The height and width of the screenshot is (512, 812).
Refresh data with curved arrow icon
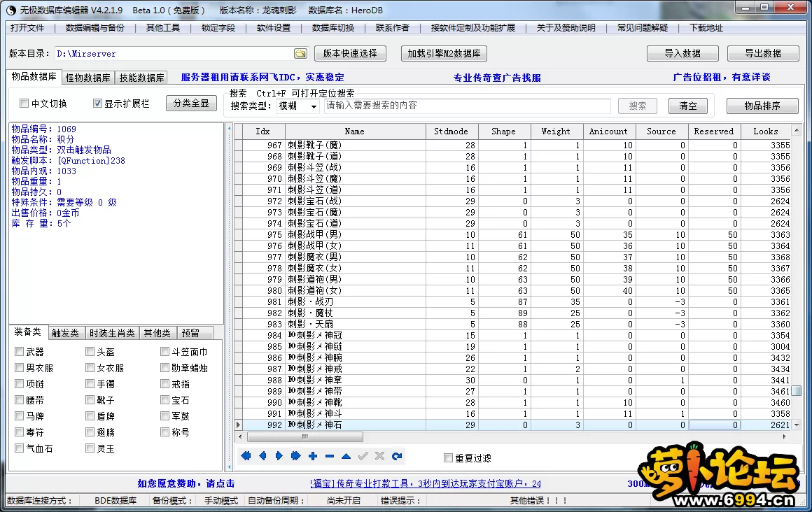pos(397,456)
